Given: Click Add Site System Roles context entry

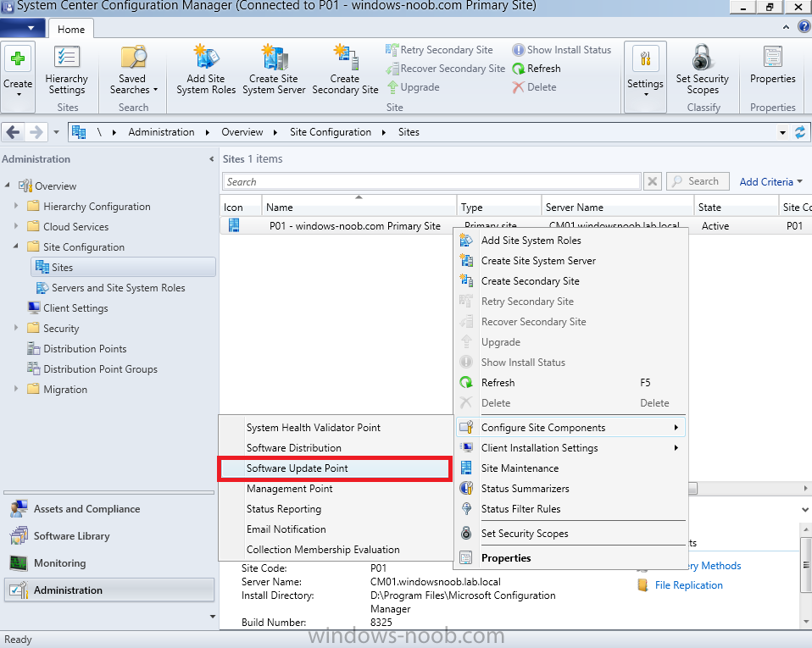Looking at the screenshot, I should [x=570, y=241].
